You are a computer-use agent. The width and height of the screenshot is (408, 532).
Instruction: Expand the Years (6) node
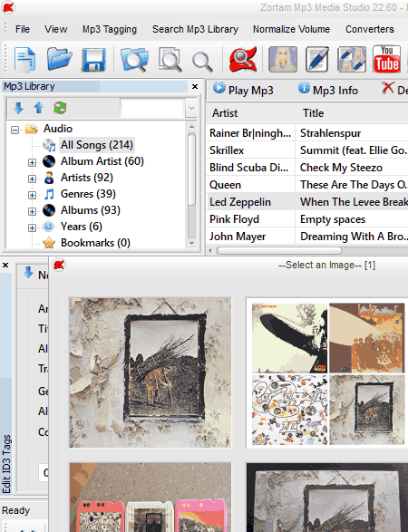[32, 227]
